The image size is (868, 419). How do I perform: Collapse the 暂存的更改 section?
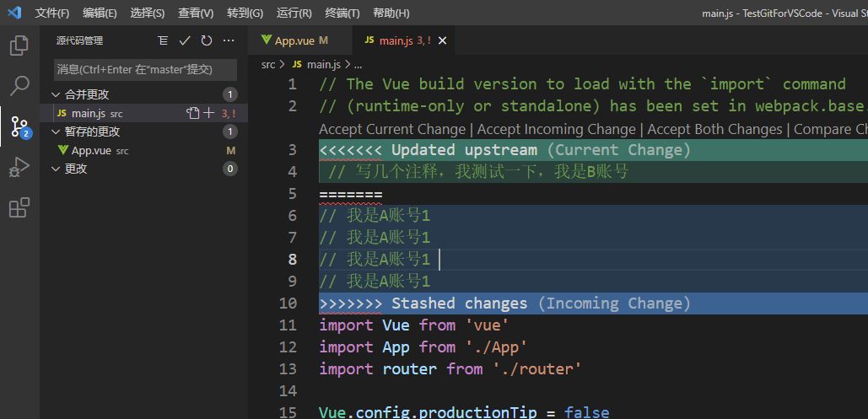[x=55, y=132]
